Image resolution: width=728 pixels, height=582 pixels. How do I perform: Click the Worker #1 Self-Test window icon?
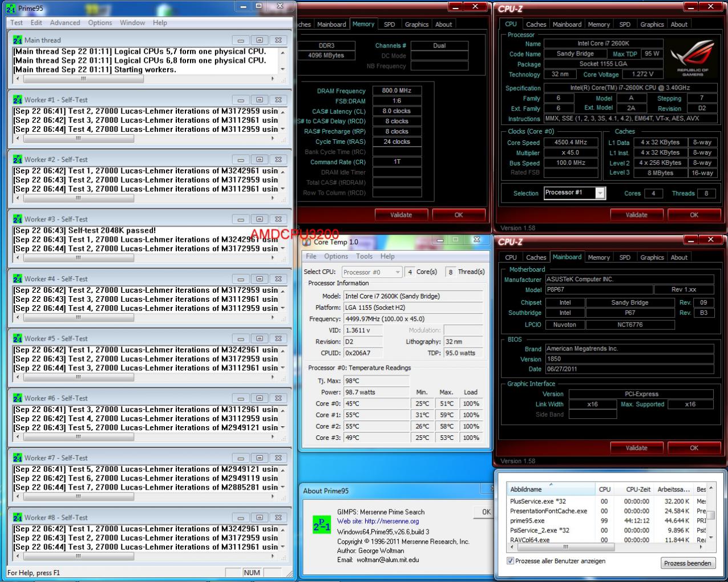tap(18, 99)
